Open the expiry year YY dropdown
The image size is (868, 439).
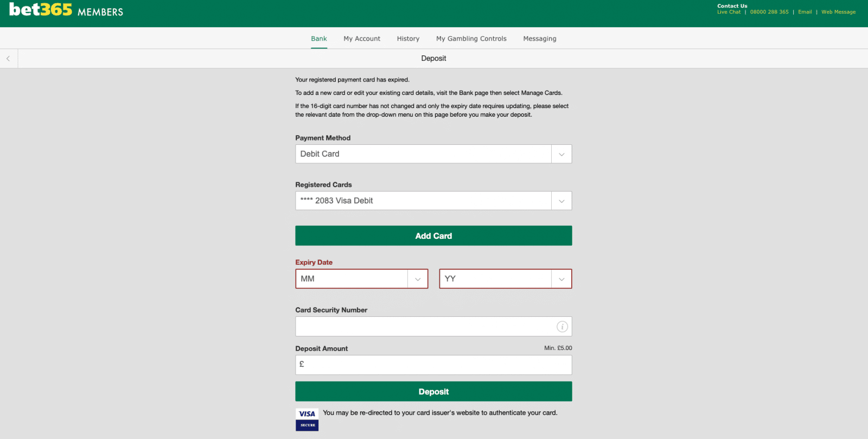tap(505, 279)
